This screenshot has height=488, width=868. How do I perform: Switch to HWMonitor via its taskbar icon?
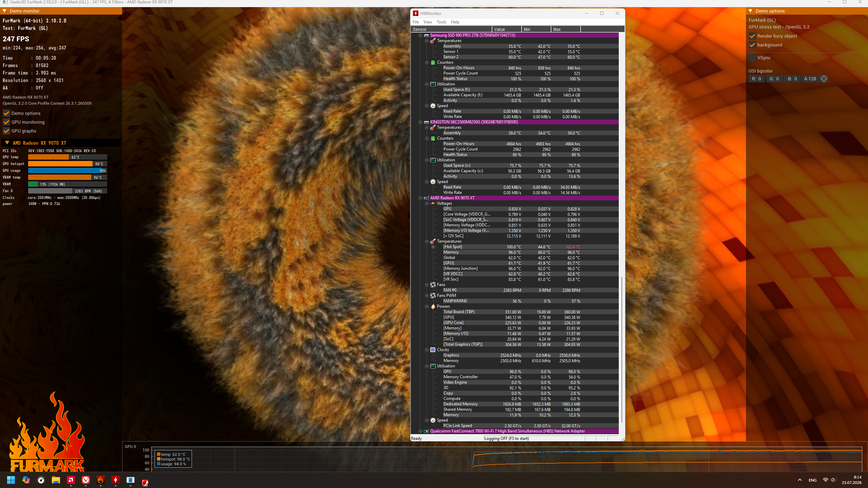[x=115, y=480]
